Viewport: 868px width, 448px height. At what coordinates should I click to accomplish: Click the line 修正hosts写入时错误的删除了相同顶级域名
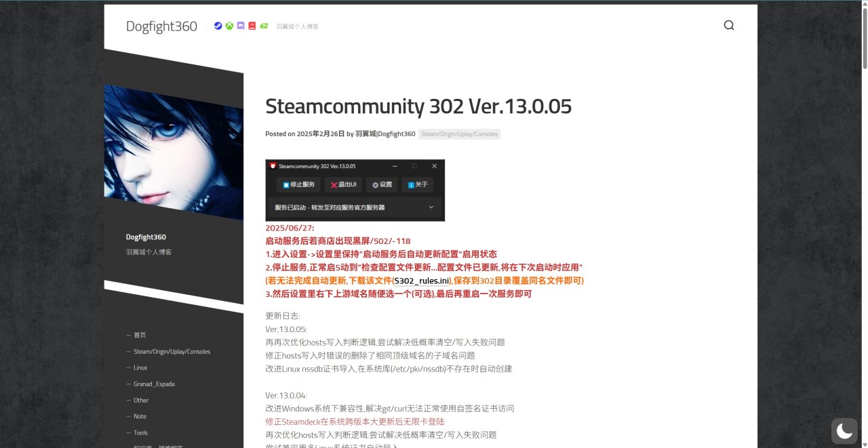point(370,356)
